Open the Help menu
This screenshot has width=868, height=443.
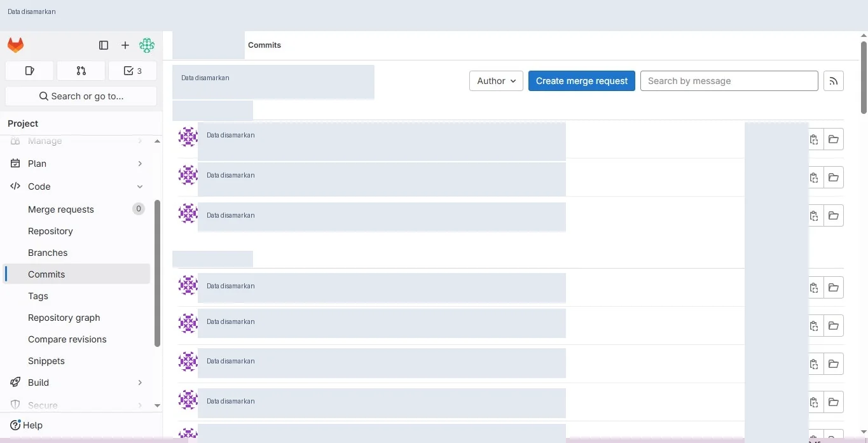[x=26, y=425]
